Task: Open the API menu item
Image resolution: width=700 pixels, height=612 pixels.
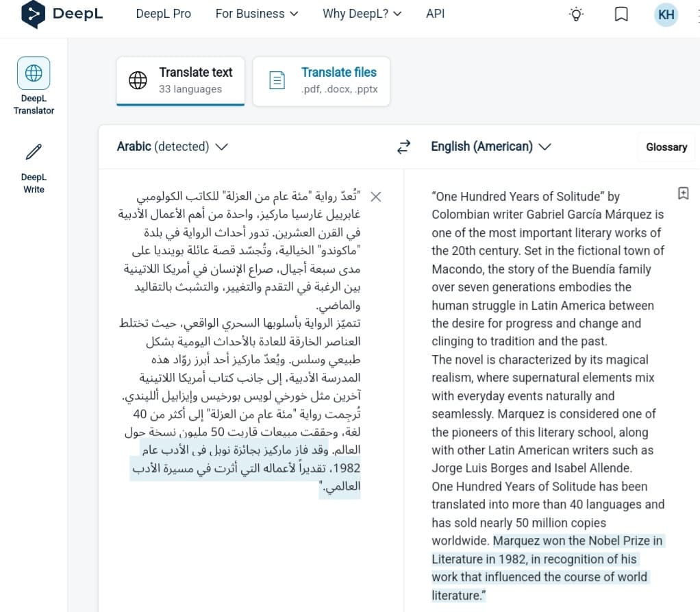Action: tap(435, 14)
